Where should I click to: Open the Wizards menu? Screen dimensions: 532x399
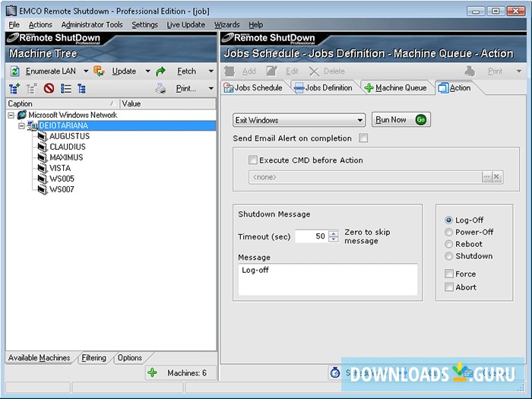pos(226,25)
